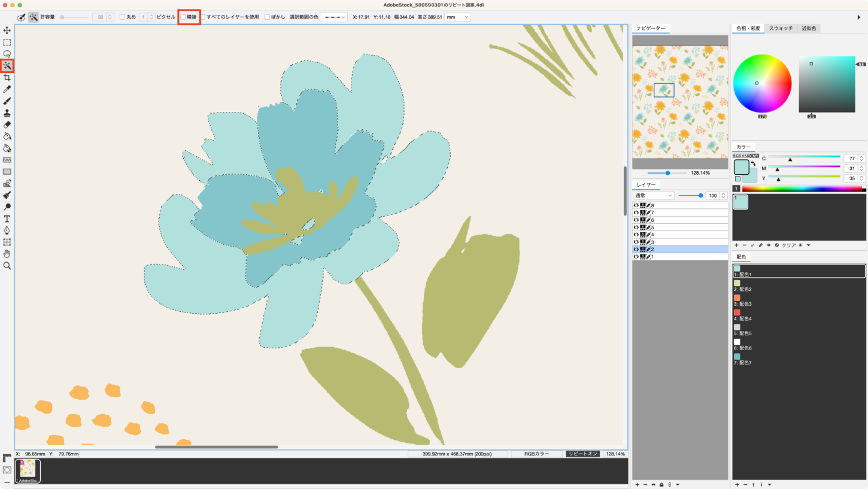Pick the Crop tool

click(7, 78)
